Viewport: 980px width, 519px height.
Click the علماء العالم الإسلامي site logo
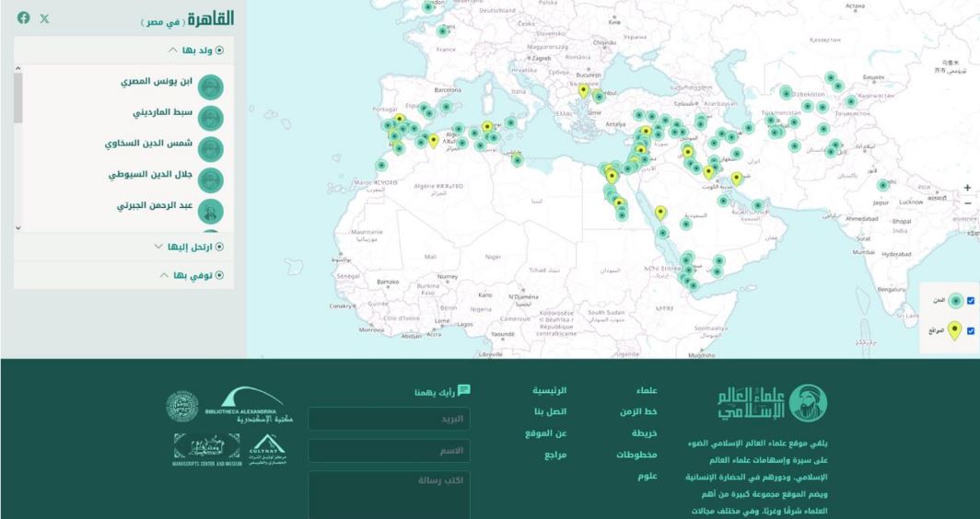[773, 403]
